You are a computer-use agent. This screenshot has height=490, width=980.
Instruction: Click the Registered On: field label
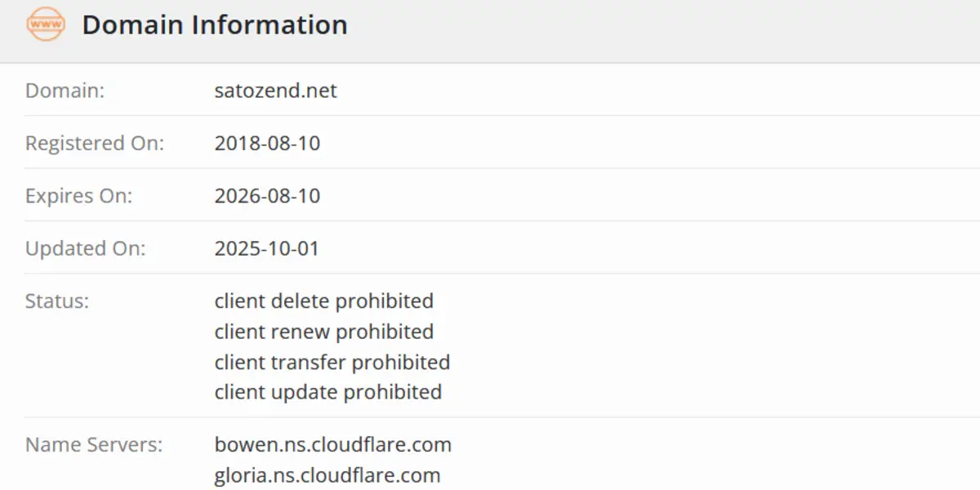pos(94,144)
